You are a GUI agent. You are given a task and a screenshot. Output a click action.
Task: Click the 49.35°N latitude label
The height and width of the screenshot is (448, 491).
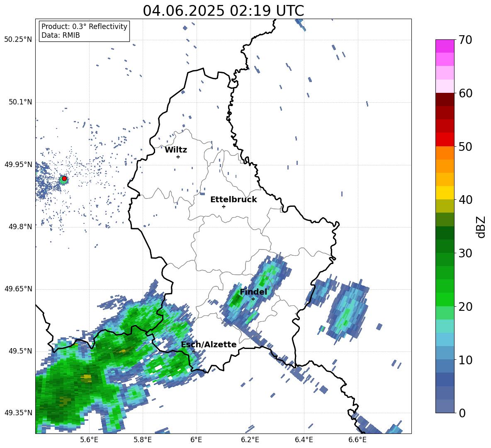click(x=18, y=413)
